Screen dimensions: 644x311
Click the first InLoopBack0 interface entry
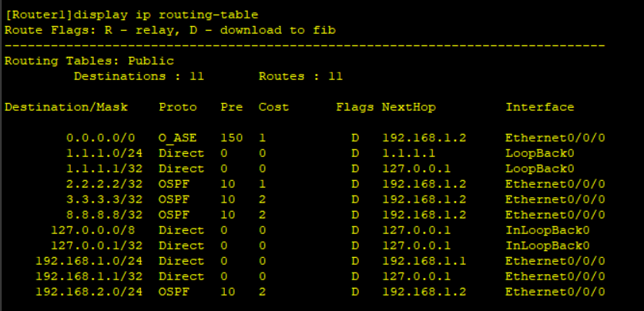pyautogui.click(x=548, y=230)
